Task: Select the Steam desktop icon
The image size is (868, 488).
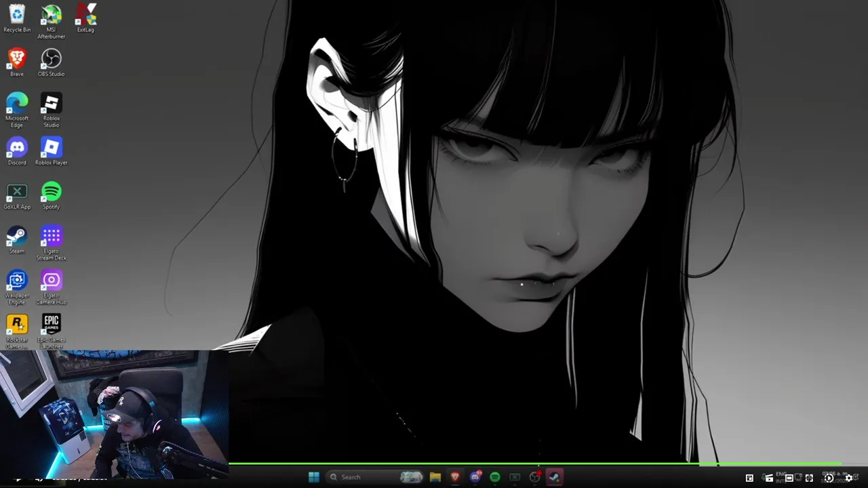Action: coord(17,241)
